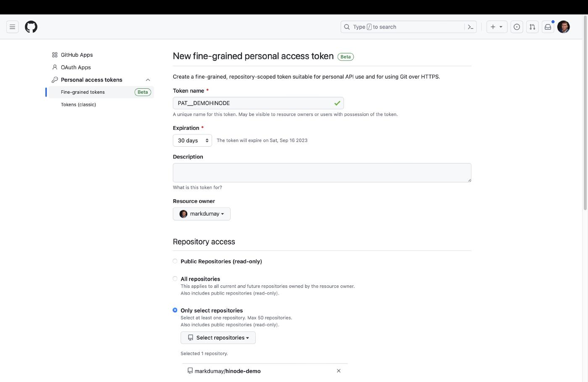The image size is (588, 382).
Task: Open OAuth Apps settings page
Action: (76, 67)
